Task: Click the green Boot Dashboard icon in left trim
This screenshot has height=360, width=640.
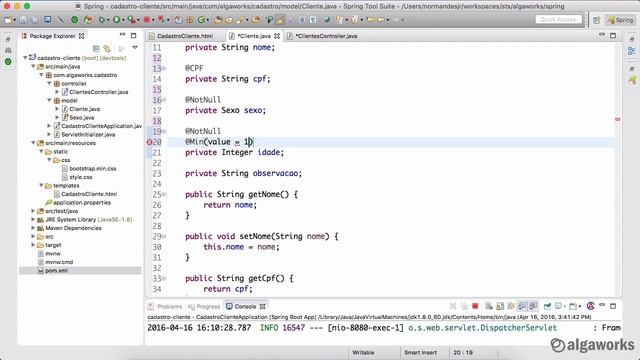Action: tap(8, 62)
